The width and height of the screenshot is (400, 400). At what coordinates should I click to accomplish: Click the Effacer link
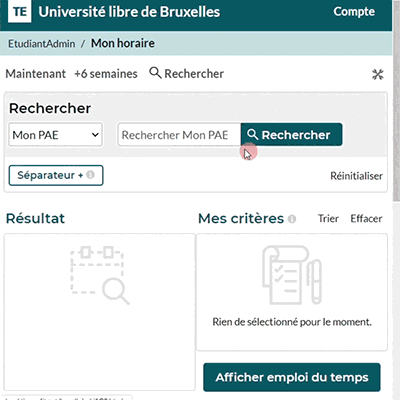coord(366,219)
